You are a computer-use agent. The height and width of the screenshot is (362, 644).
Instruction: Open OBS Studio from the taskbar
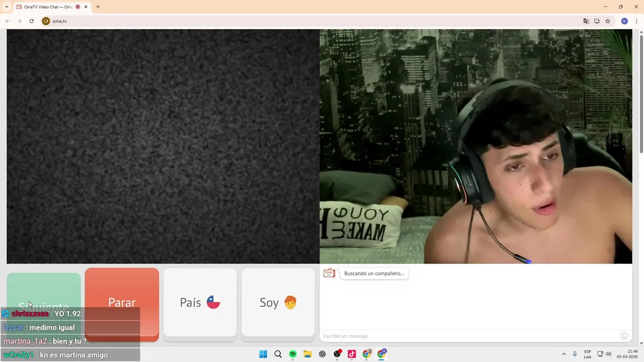(x=337, y=354)
